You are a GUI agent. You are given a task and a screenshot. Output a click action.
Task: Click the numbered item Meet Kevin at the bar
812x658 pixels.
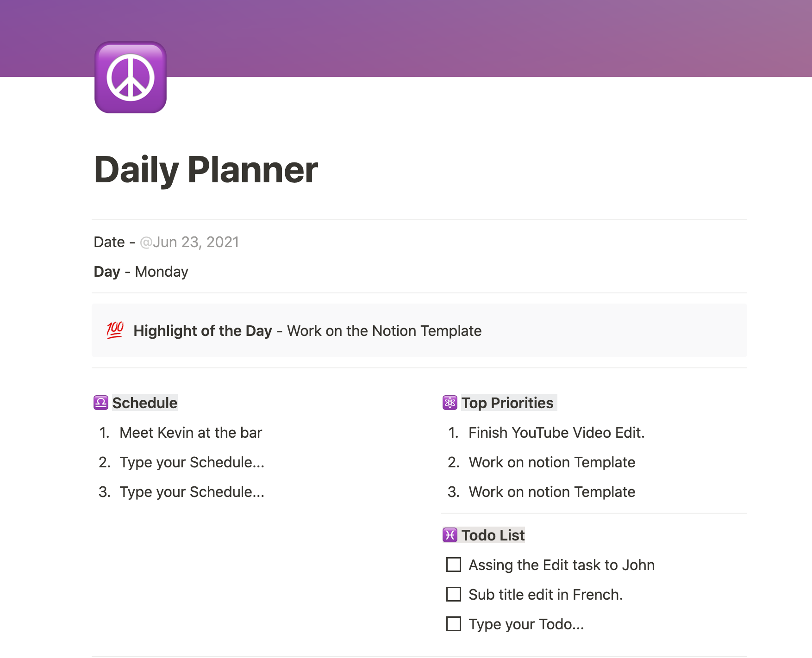click(x=191, y=432)
